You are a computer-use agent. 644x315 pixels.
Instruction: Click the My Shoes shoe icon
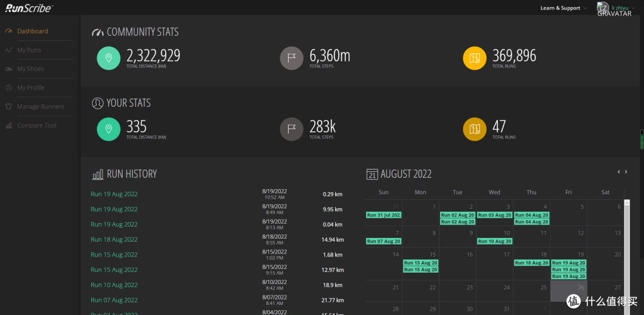click(8, 69)
